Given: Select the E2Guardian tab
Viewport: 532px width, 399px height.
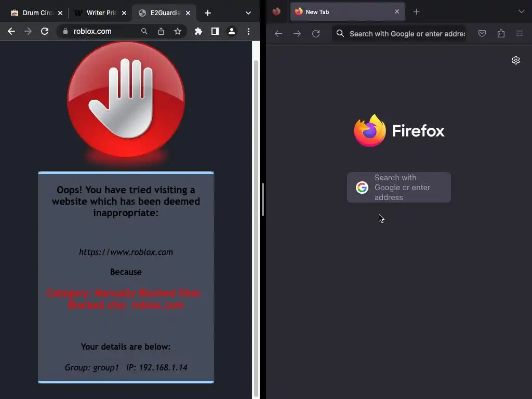Looking at the screenshot, I should pyautogui.click(x=164, y=13).
